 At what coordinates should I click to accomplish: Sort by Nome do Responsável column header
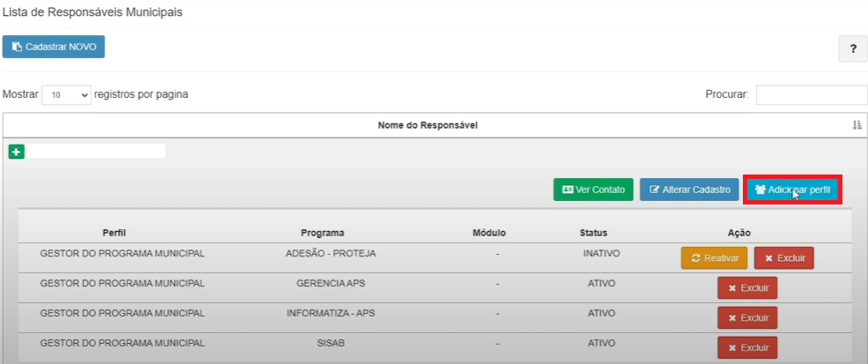coord(427,125)
